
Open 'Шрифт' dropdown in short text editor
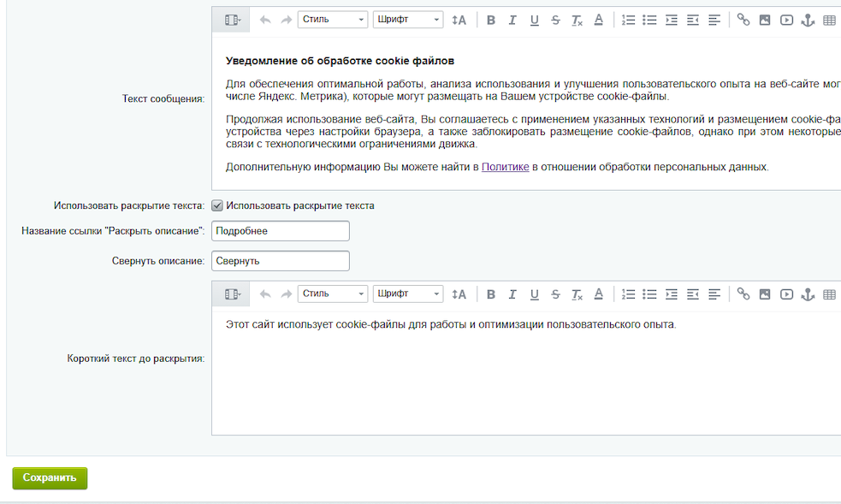pyautogui.click(x=408, y=294)
